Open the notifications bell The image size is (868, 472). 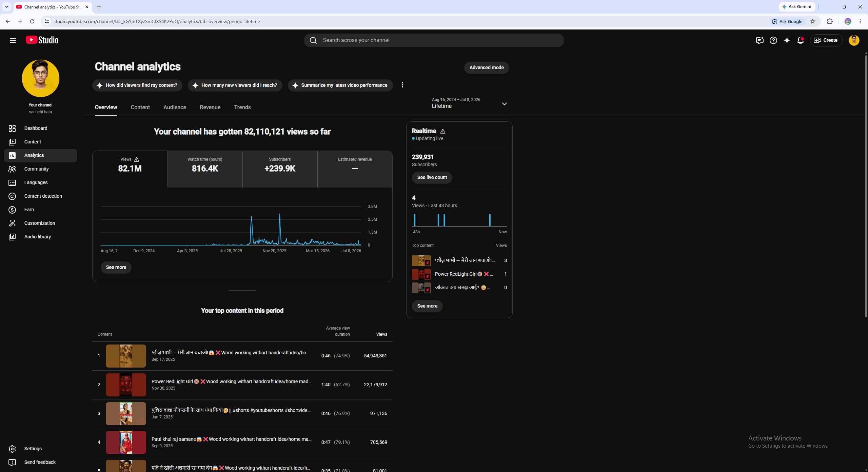click(800, 40)
